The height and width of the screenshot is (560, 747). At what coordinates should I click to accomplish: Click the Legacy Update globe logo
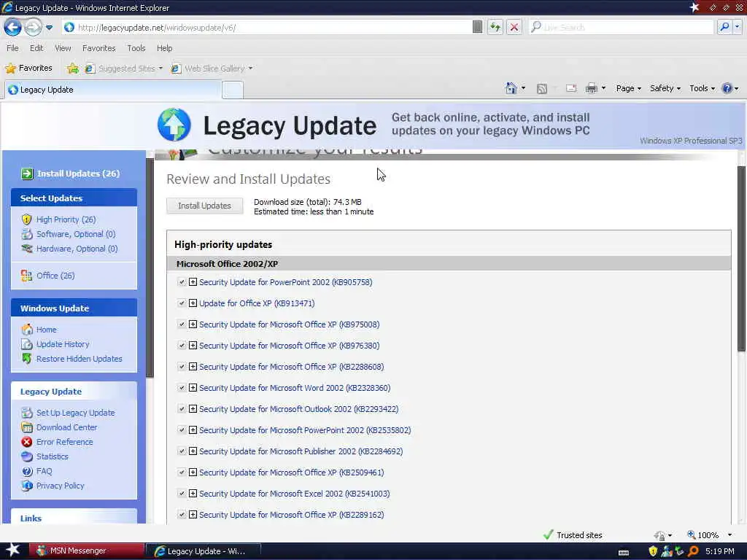(x=174, y=125)
